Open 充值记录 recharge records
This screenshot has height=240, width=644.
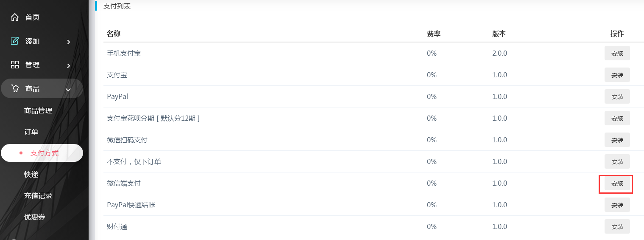(38, 196)
